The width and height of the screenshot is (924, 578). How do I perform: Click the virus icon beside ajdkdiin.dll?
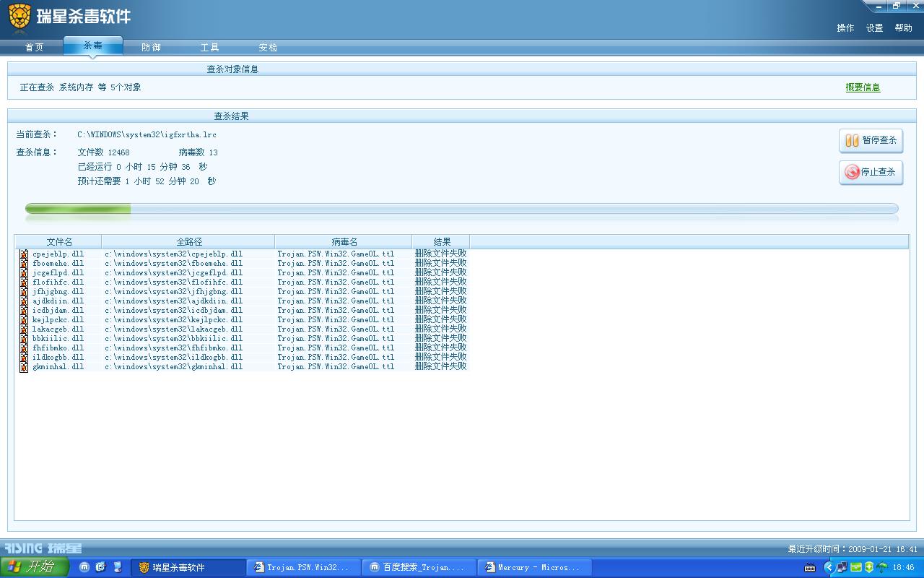(x=24, y=301)
